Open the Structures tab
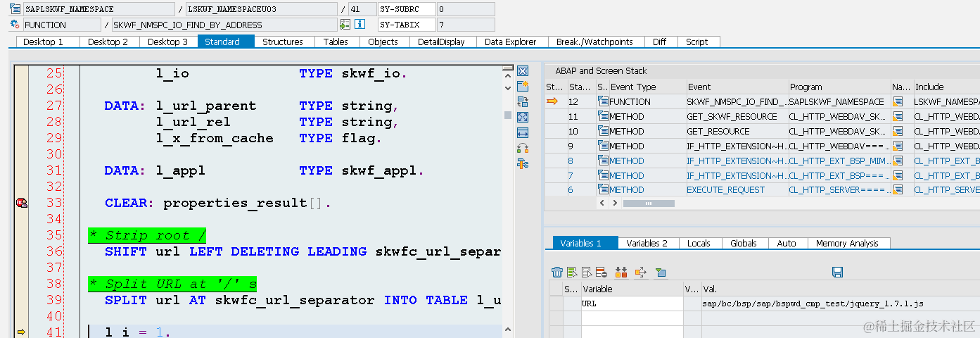 tap(283, 42)
